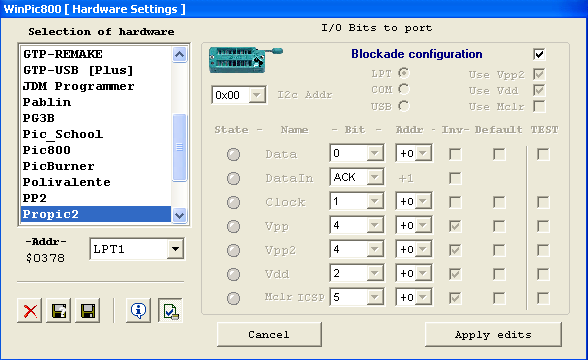Open the Data bit number dropdown

374,153
